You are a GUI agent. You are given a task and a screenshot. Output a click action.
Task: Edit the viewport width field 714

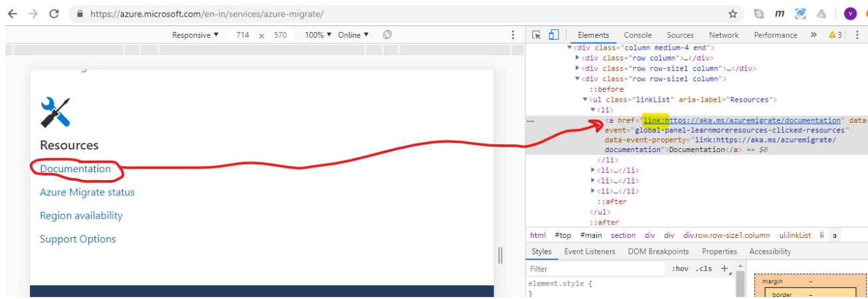click(242, 35)
